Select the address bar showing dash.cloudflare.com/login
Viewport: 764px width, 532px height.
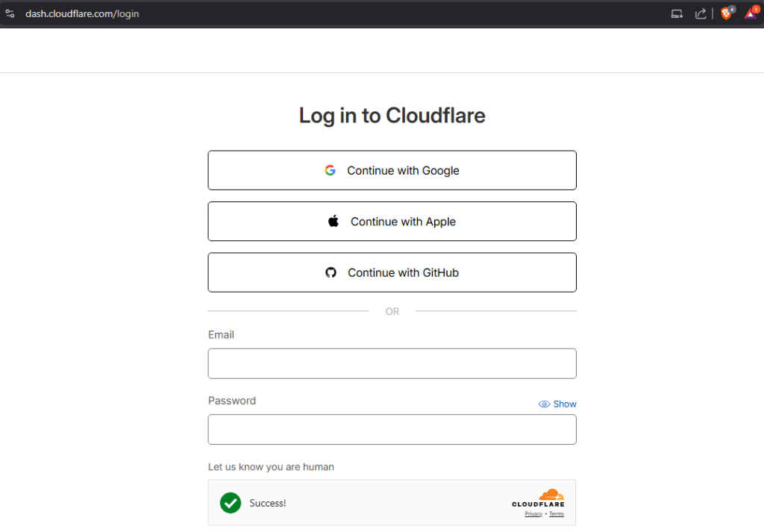[82, 13]
